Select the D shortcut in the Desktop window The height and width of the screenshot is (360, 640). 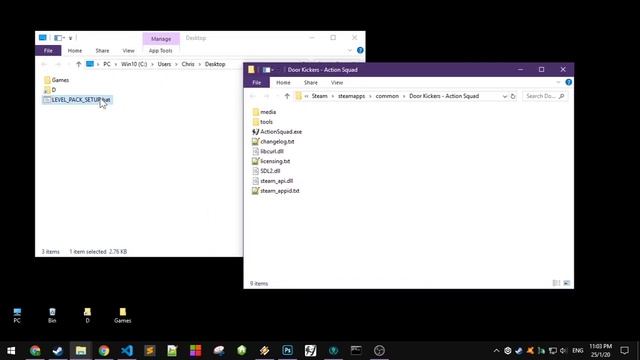pyautogui.click(x=50, y=90)
